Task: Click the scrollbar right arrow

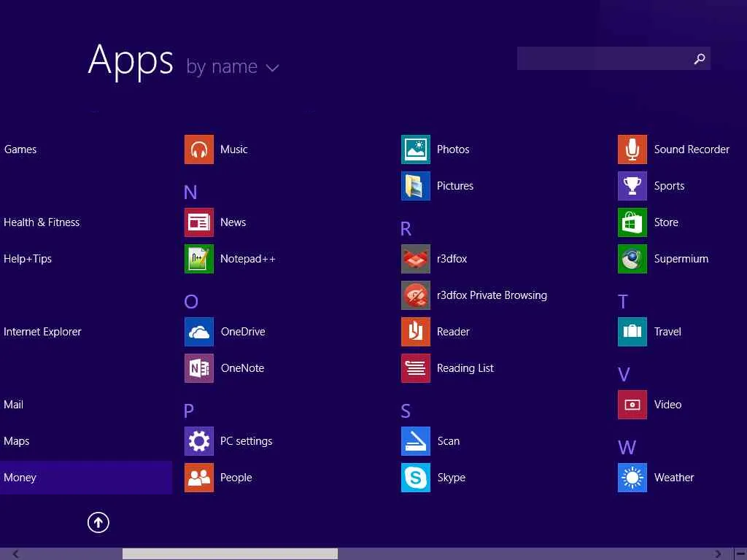Action: pos(718,554)
